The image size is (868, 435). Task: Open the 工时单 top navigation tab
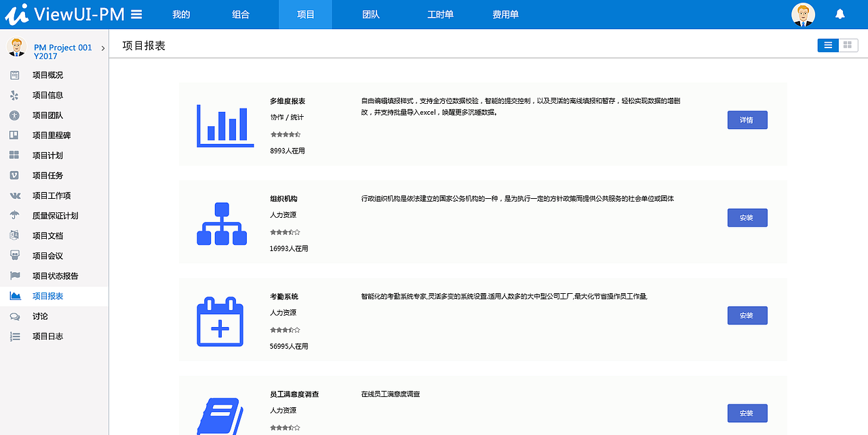coord(440,14)
